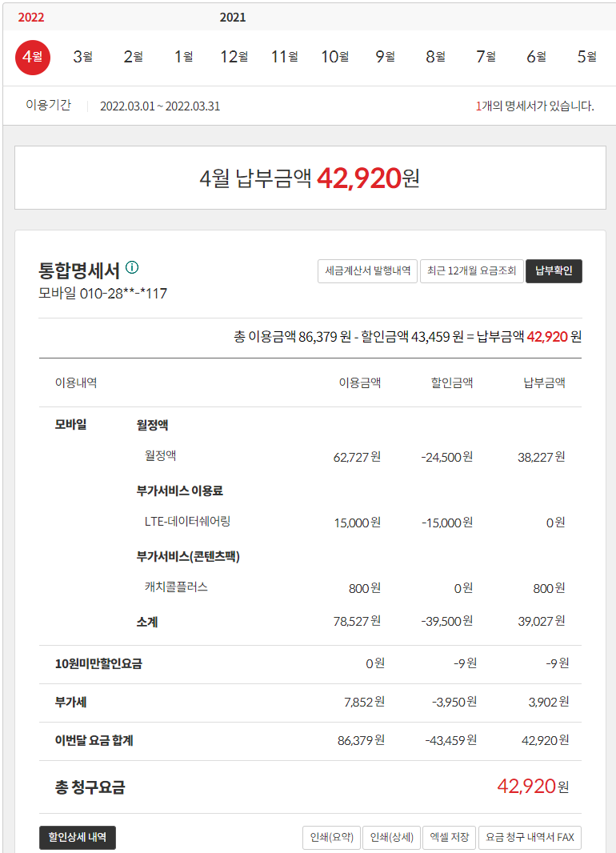Switch to the 3월 billing month
616x853 pixels.
click(83, 57)
